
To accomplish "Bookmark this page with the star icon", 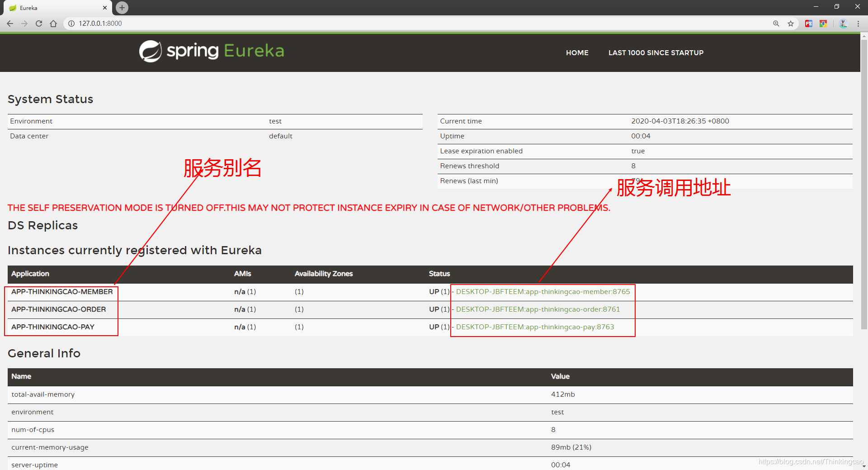I will pyautogui.click(x=791, y=24).
